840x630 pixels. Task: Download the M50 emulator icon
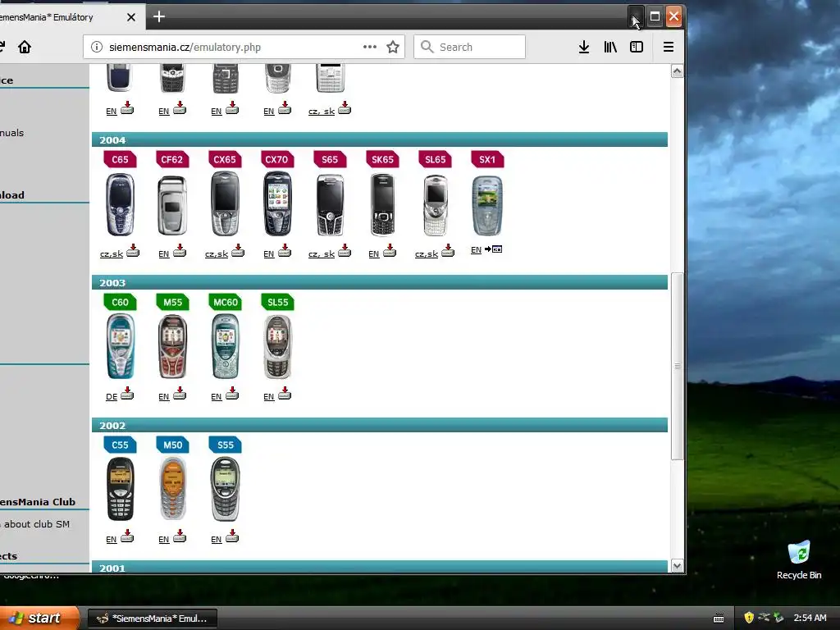click(x=180, y=536)
